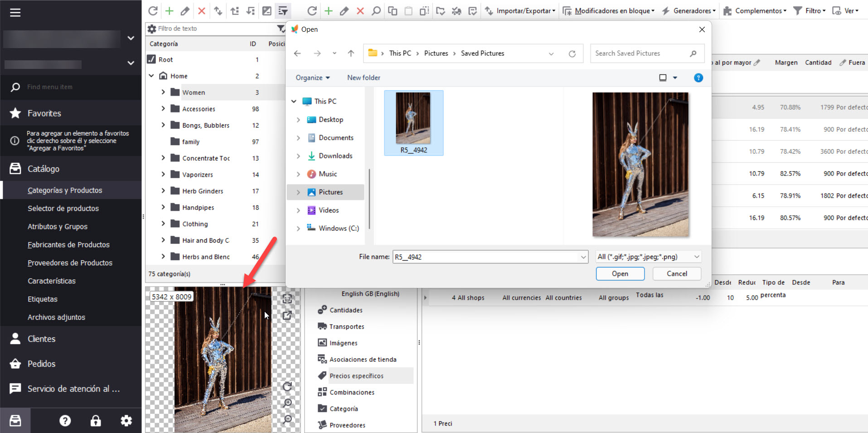Click the search magnifier icon in the products toolbar
This screenshot has height=433, width=868.
376,11
